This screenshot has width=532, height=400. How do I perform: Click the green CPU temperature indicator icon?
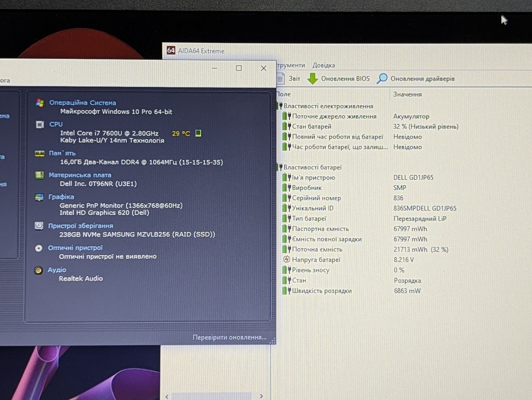(198, 133)
